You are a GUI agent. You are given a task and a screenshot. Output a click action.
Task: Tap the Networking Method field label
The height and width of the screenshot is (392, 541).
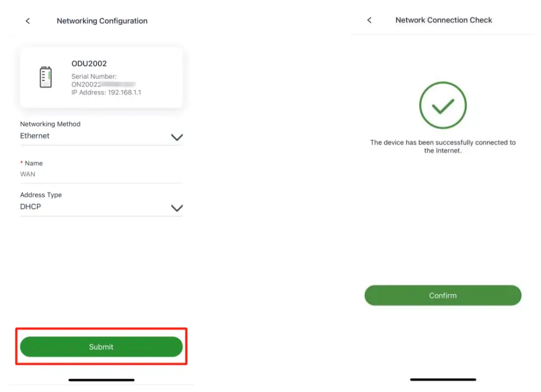pos(50,124)
